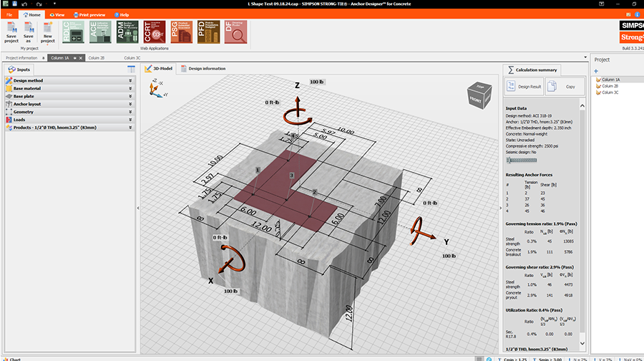Click the Copy button in calculation summary
Image resolution: width=644 pixels, height=361 pixels.
[x=565, y=87]
